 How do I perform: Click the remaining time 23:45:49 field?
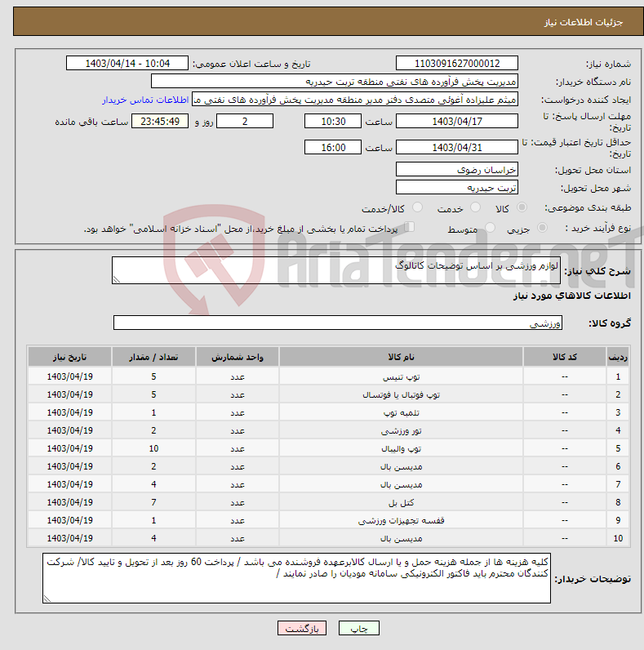click(160, 121)
